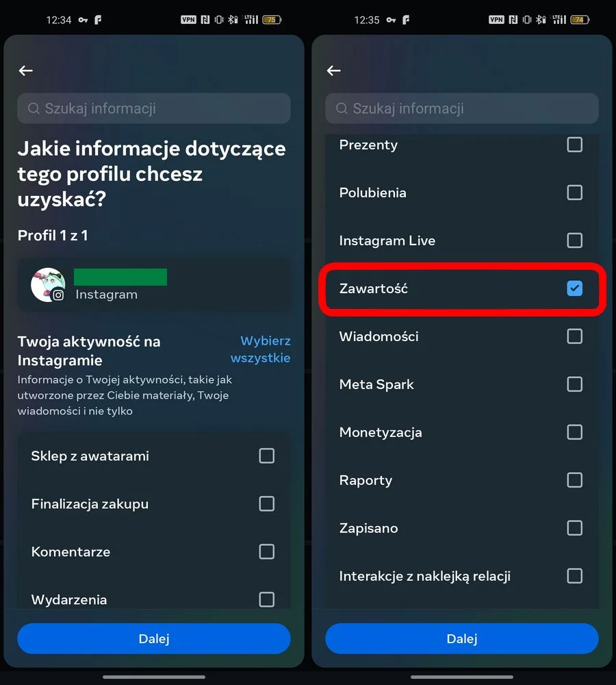
Task: Tap Dalej button on right screen
Action: click(x=461, y=638)
